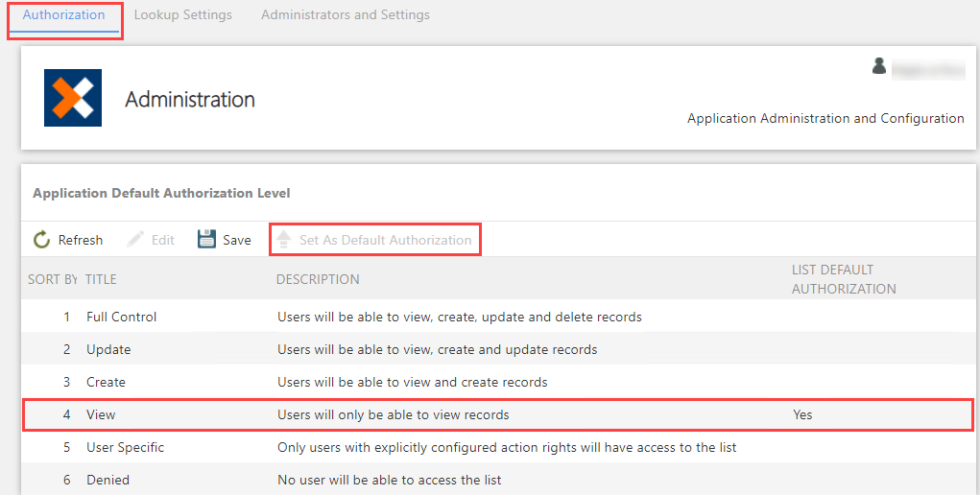The height and width of the screenshot is (495, 980).
Task: Click the Save button label
Action: point(237,240)
